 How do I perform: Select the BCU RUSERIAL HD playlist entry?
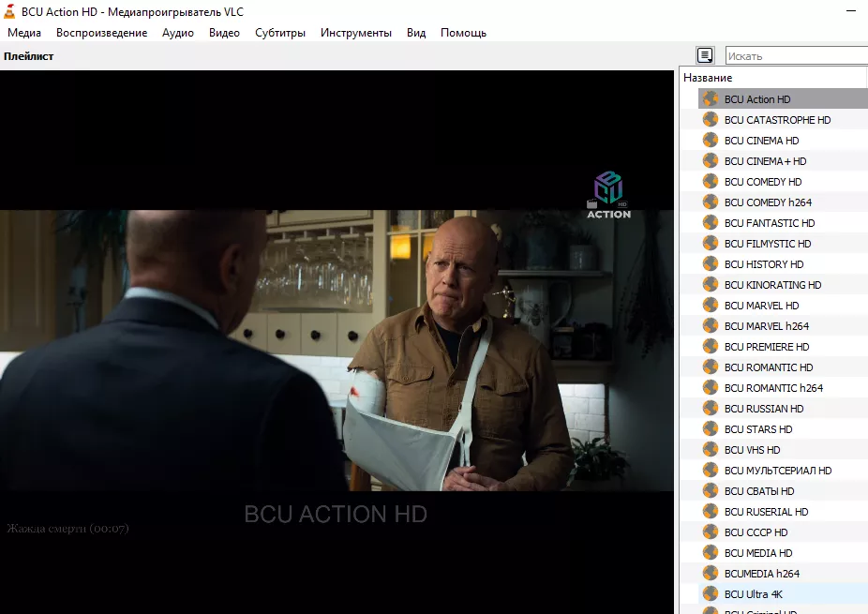[783, 512]
